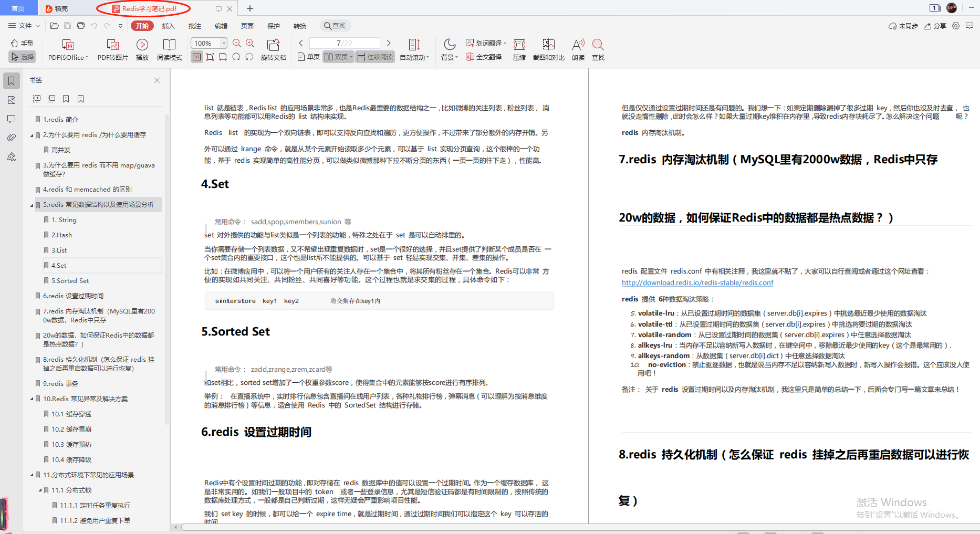
Task: Toggle 连续阅读 continuous reading
Action: pyautogui.click(x=375, y=57)
